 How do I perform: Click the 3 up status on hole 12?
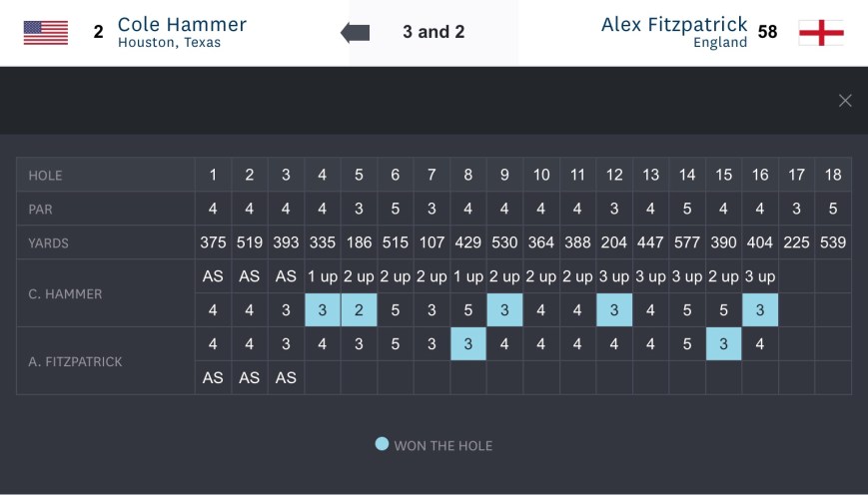pos(613,276)
